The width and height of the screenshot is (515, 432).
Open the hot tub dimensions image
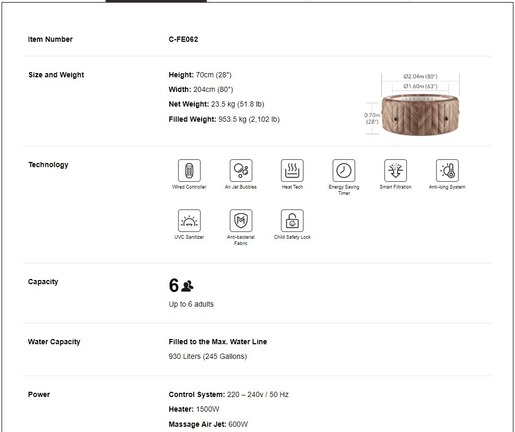pos(413,104)
